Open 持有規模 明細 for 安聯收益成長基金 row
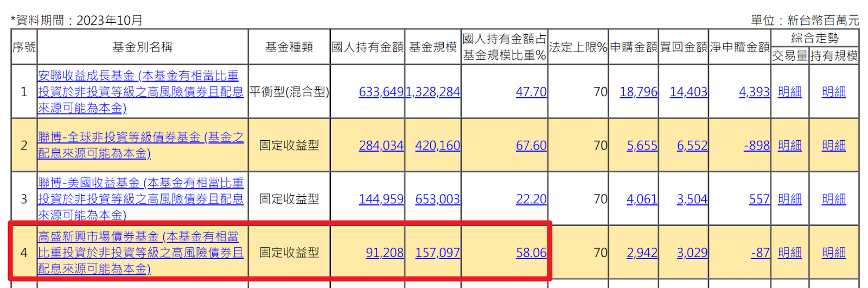 tap(834, 92)
